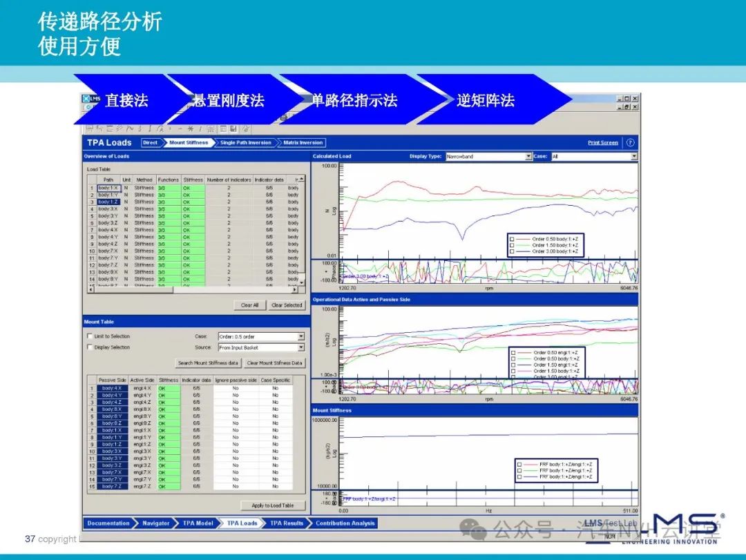Image resolution: width=746 pixels, height=560 pixels.
Task: Switch to Single Path Inversion tab
Action: (x=245, y=143)
